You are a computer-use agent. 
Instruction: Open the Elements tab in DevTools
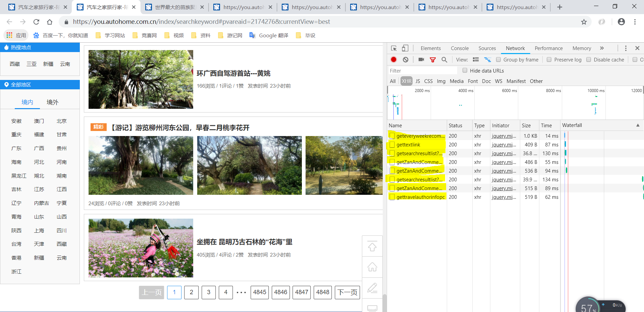pos(431,48)
